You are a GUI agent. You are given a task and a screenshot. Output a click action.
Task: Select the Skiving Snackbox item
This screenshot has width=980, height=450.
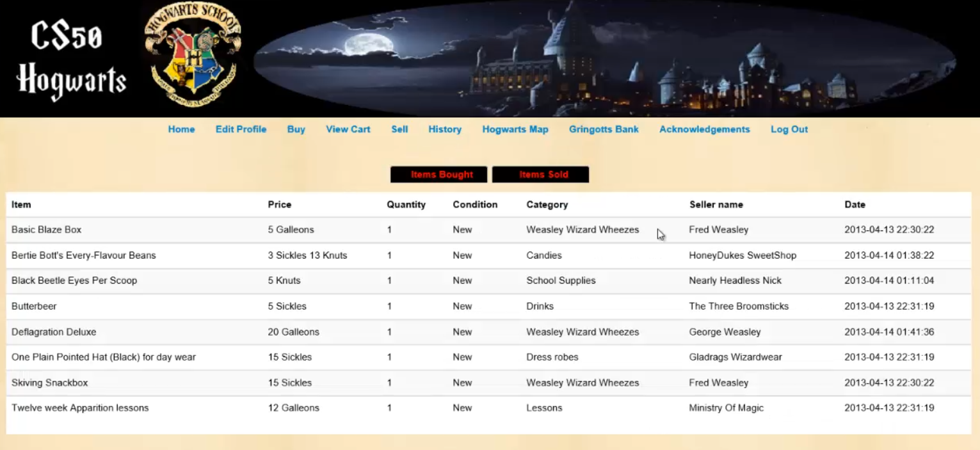[49, 383]
